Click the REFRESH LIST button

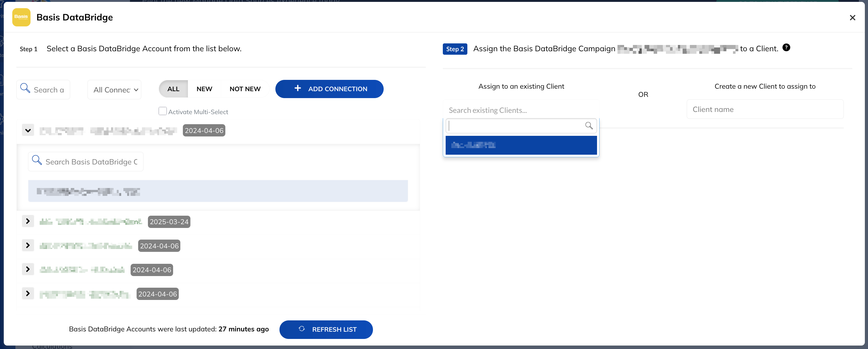pyautogui.click(x=326, y=330)
